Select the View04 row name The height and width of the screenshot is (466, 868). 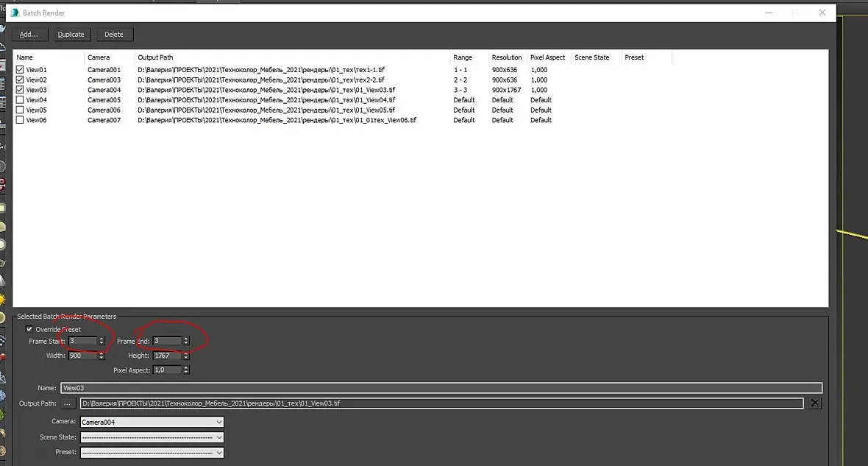[37, 99]
